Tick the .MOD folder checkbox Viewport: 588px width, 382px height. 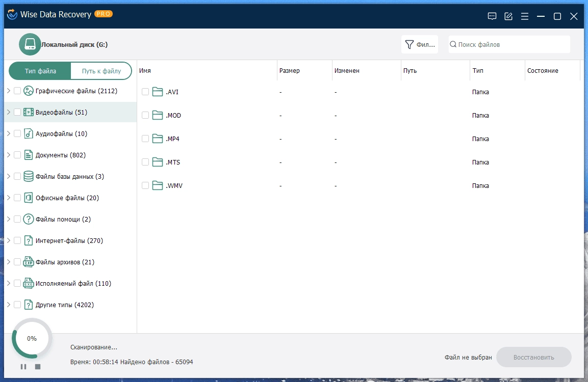[x=145, y=115]
